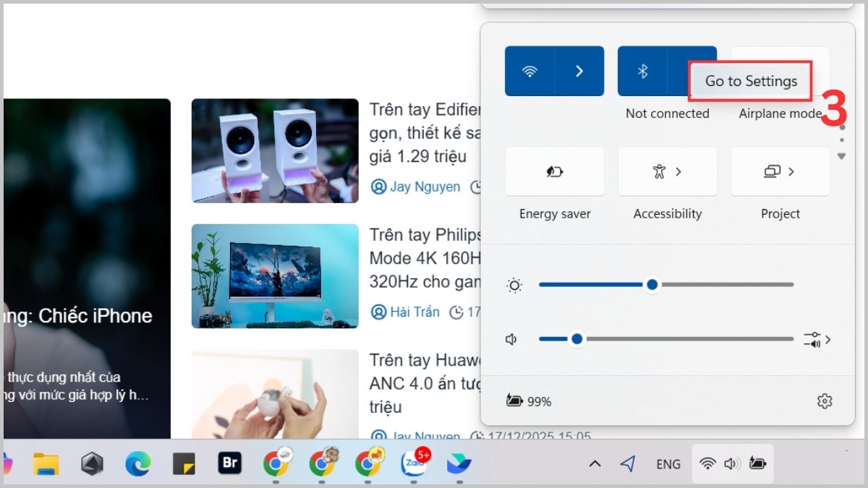The image size is (868, 488).
Task: Show hidden system tray icons
Action: [595, 464]
